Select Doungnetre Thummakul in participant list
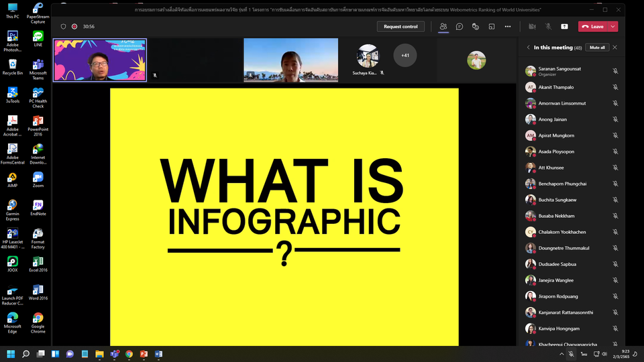Screen dimensions: 644x362 [572, 248]
